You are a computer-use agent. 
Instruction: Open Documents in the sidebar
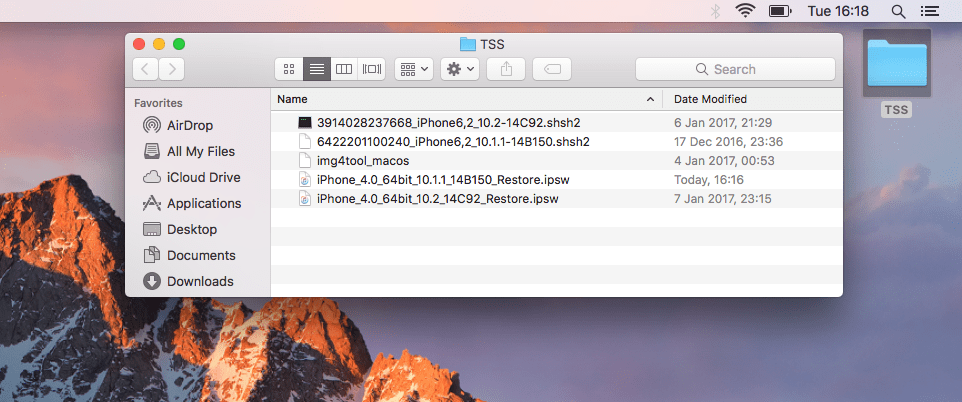click(189, 255)
